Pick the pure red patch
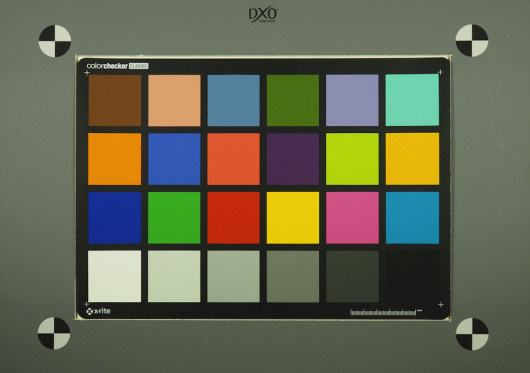 coord(233,218)
